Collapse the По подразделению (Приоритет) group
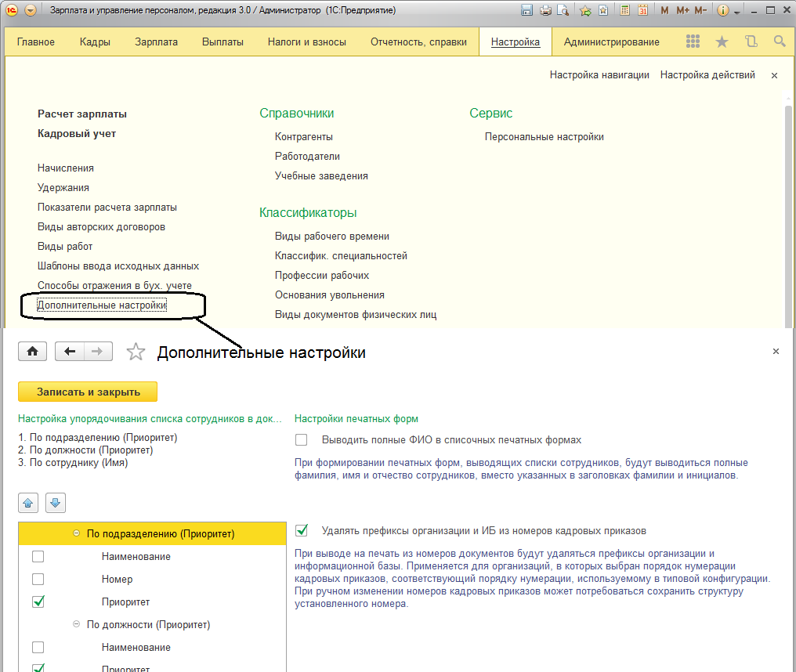This screenshot has height=672, width=796. point(77,534)
